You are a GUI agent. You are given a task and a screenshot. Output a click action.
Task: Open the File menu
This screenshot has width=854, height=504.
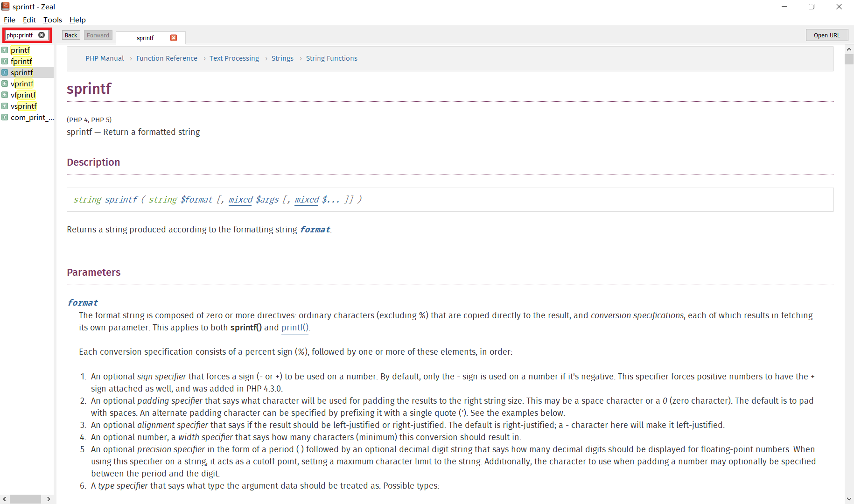tap(9, 20)
